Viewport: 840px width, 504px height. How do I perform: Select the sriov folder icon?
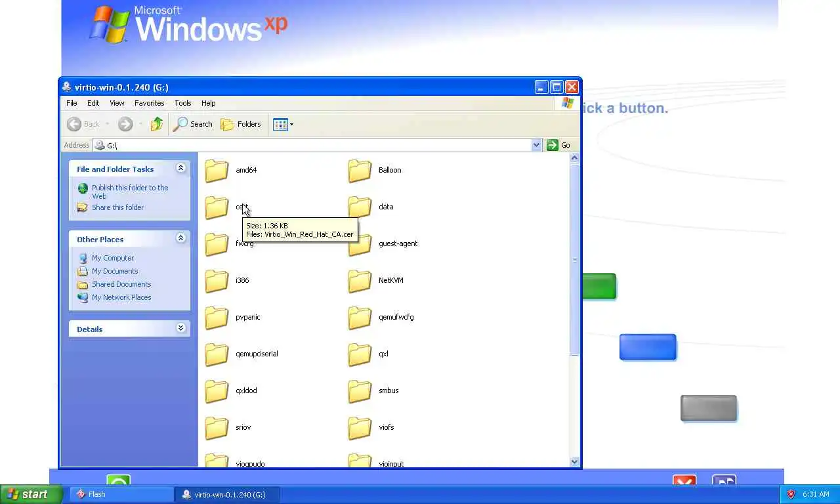coord(217,428)
